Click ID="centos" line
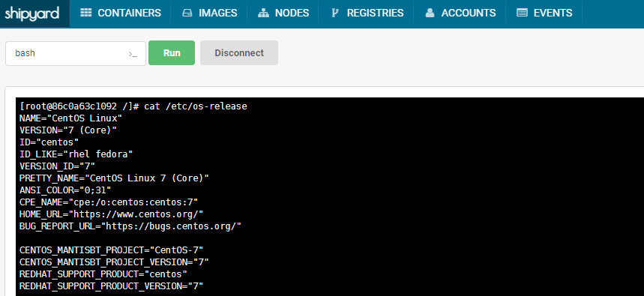 pyautogui.click(x=49, y=142)
